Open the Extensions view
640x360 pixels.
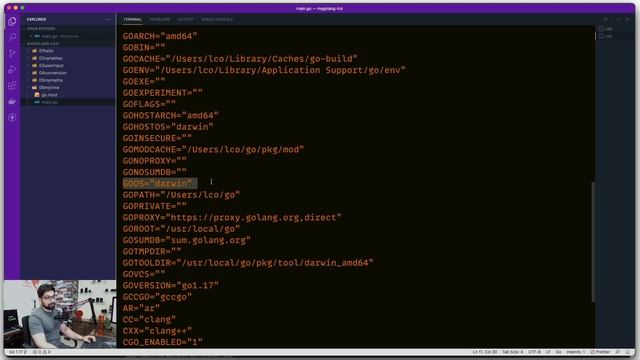[x=12, y=85]
